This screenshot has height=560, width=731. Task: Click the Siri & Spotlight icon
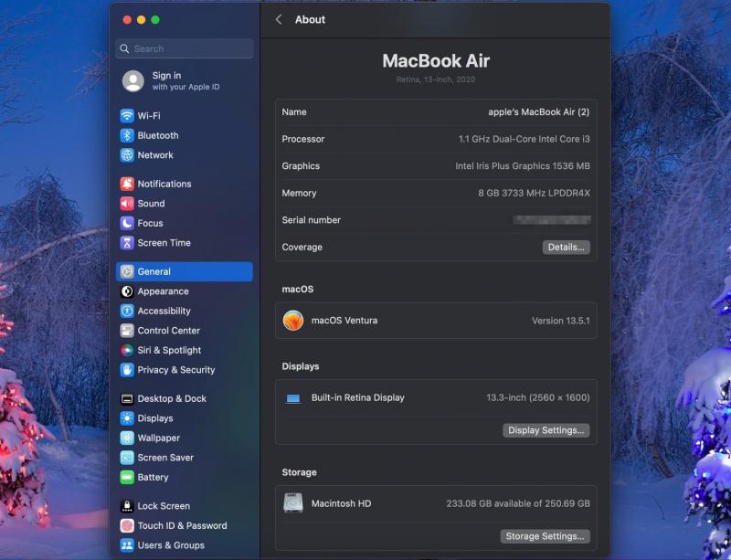[127, 350]
